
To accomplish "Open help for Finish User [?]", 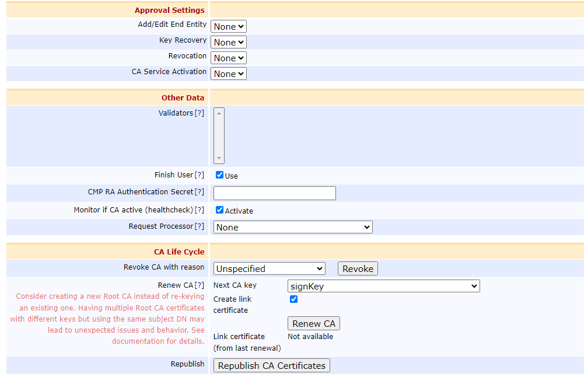I will tap(199, 175).
